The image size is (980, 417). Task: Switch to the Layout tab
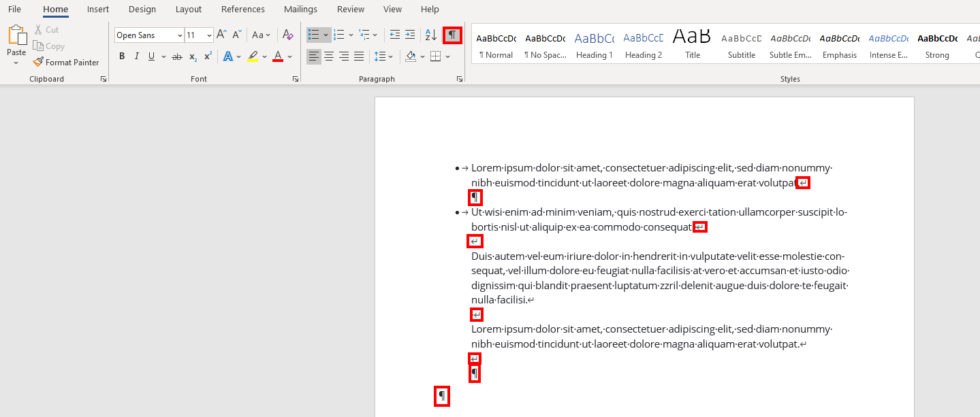pos(189,10)
